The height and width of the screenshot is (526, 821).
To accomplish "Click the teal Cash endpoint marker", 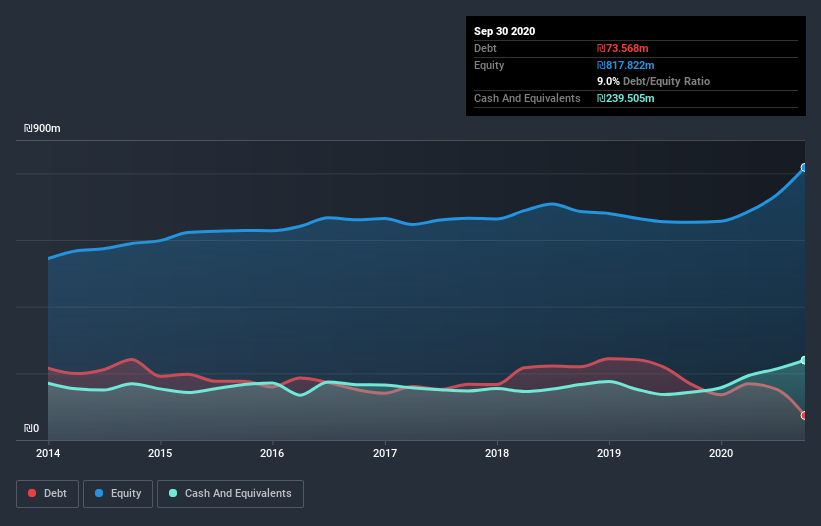I will pos(803,360).
